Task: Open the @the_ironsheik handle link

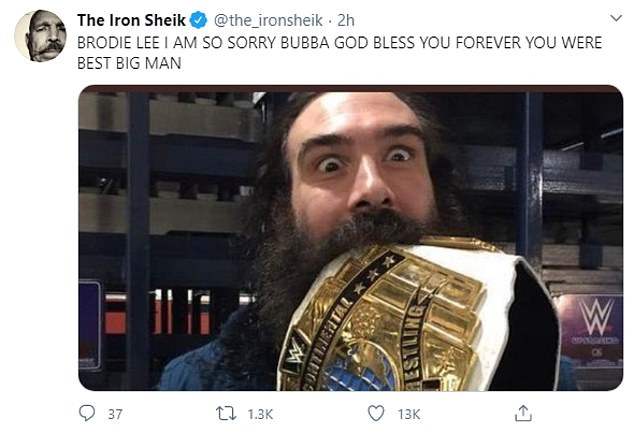Action: point(268,20)
